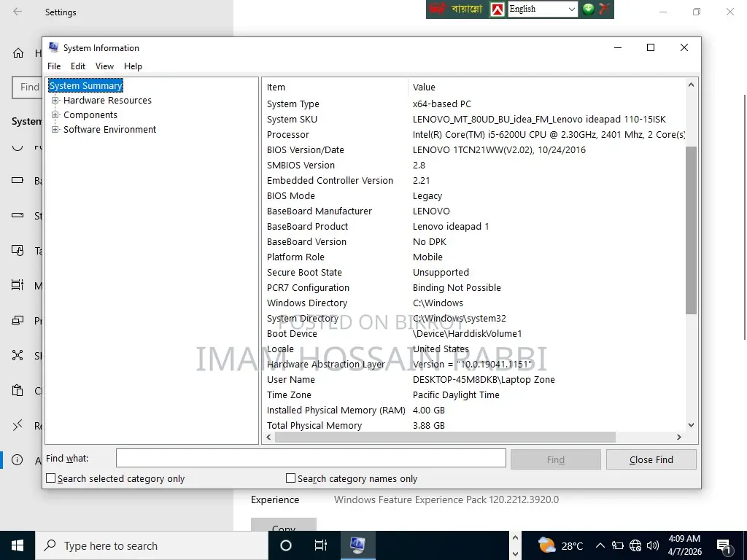Image resolution: width=747 pixels, height=560 pixels.
Task: Open the About info icon in Settings sidebar
Action: [18, 460]
